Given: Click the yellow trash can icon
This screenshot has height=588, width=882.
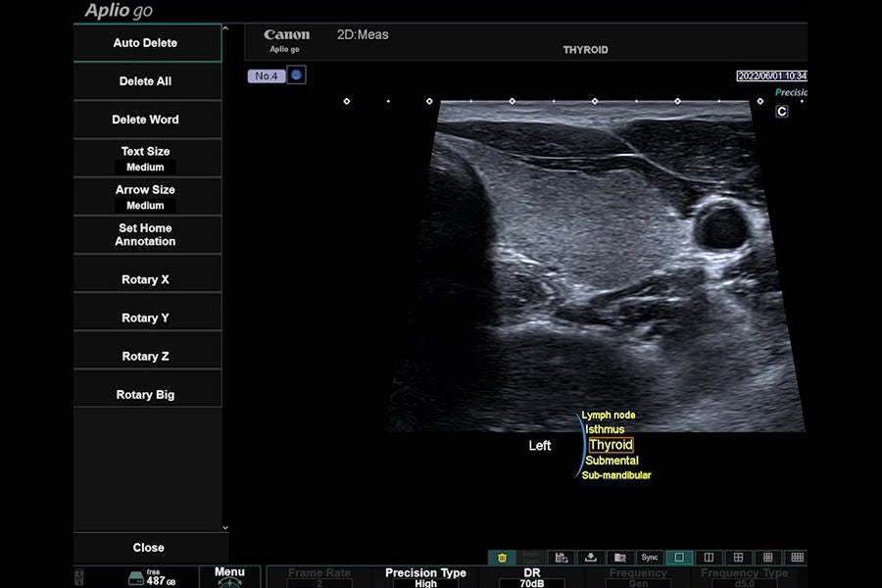Looking at the screenshot, I should pyautogui.click(x=502, y=557).
